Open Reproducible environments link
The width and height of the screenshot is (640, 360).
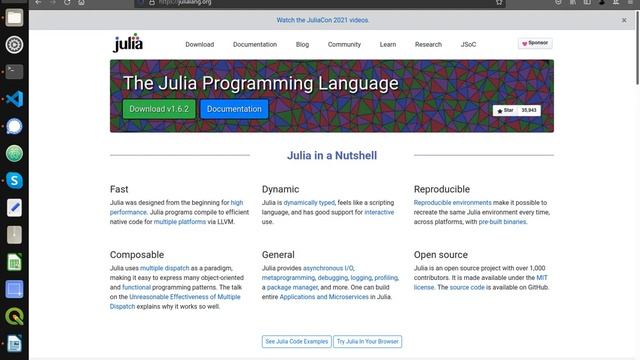coord(452,202)
